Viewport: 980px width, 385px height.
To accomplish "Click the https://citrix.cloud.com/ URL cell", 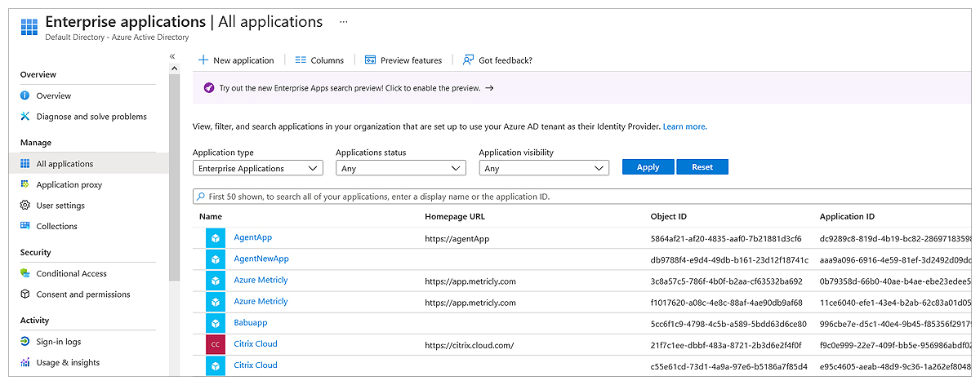I will tap(469, 345).
